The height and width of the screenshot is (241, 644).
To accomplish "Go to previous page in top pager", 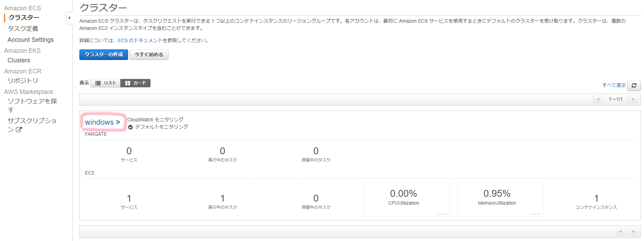I will pyautogui.click(x=598, y=99).
